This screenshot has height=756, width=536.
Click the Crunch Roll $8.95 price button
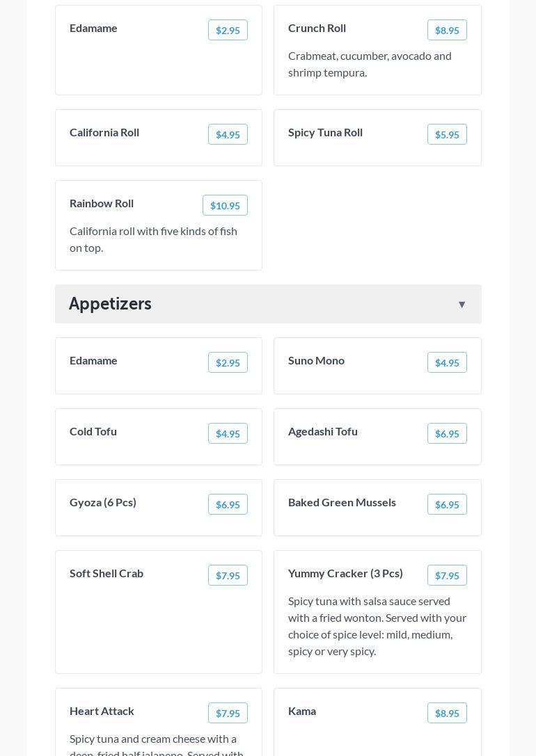click(x=447, y=30)
